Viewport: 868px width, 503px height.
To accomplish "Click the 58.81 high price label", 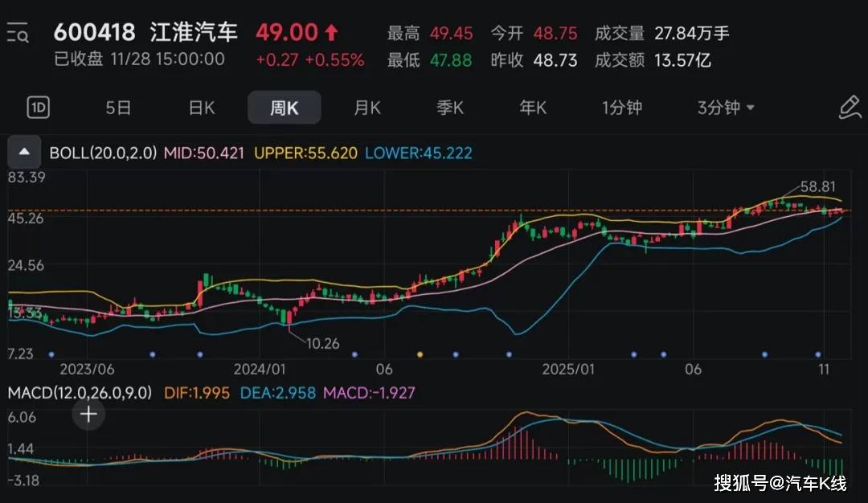I will pyautogui.click(x=821, y=185).
